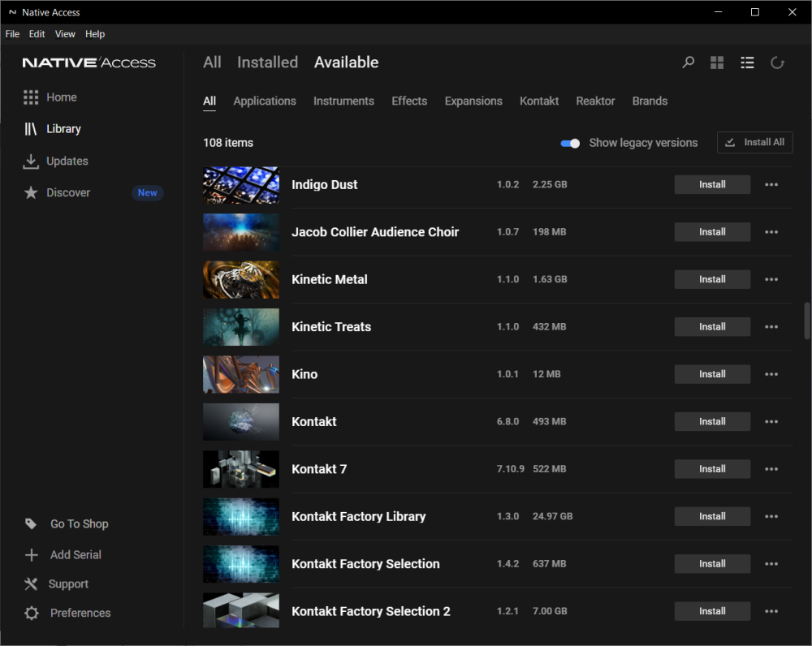This screenshot has width=812, height=646.
Task: Click the Kontakt Factory Library title
Action: [358, 516]
